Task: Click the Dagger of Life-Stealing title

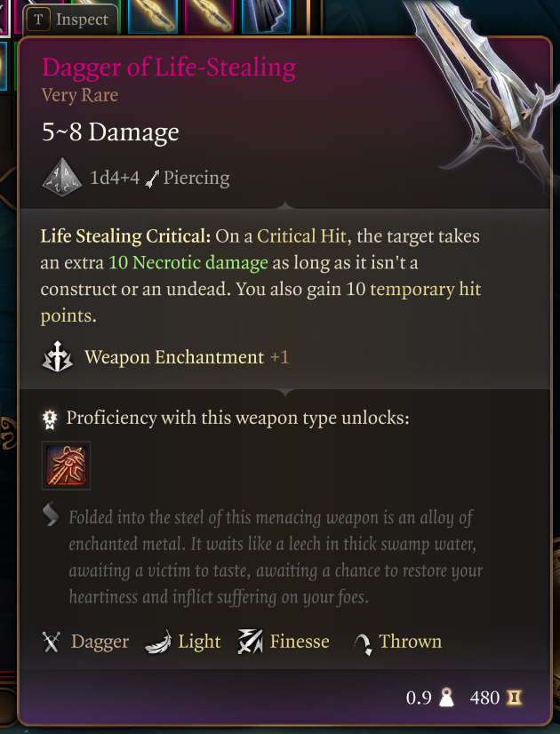Action: 169,68
